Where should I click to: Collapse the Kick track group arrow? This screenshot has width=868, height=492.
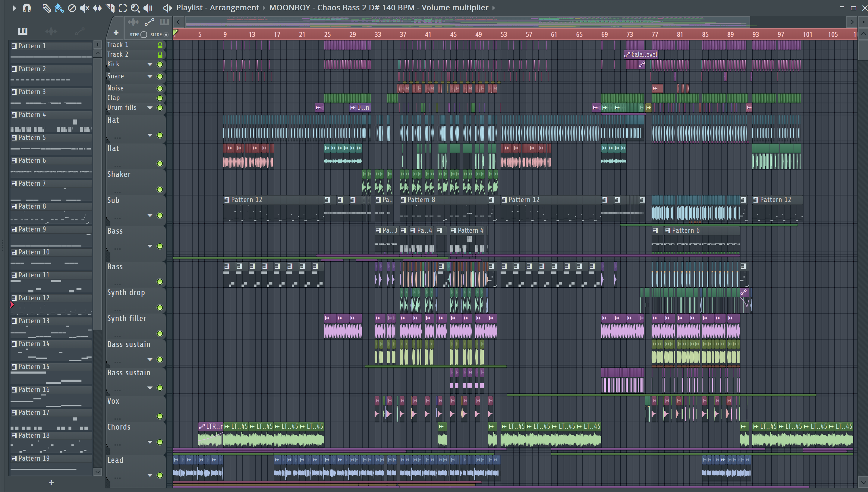point(149,65)
